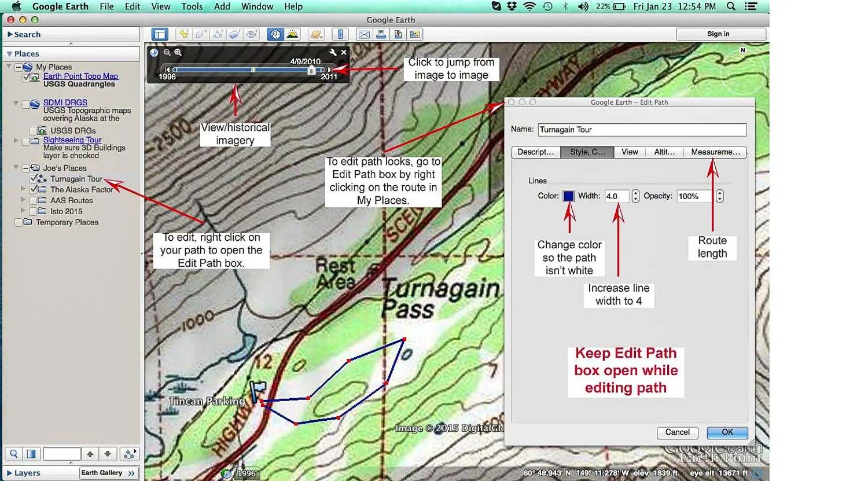Viewport: 868px width, 481px height.
Task: Enable the AAS Routes checkbox
Action: click(33, 200)
